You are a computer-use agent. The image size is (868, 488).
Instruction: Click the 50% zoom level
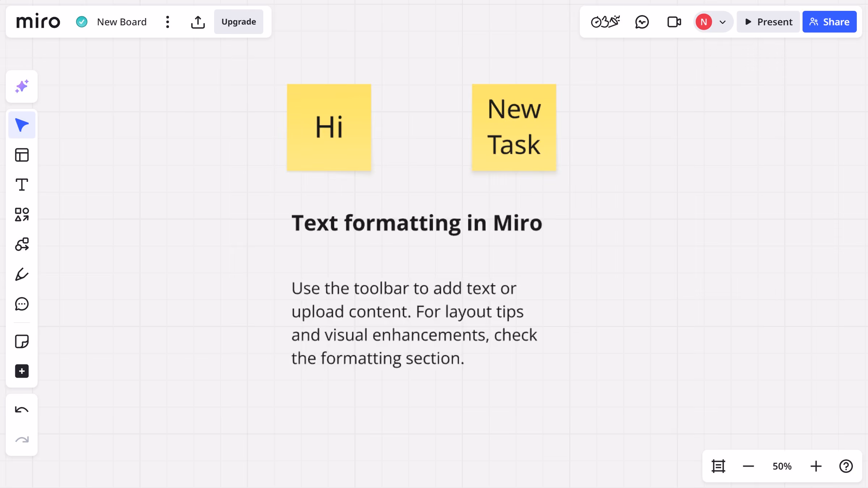point(782,466)
